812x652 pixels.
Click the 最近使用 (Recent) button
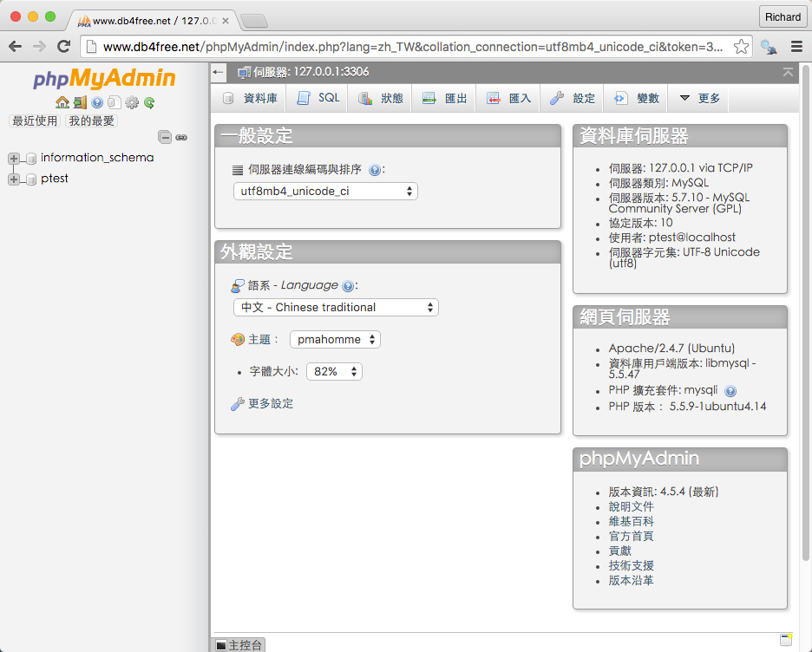35,121
